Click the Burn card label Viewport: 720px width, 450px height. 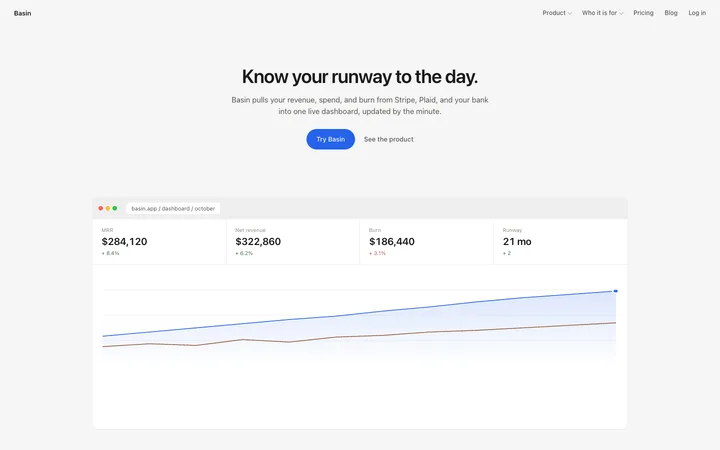pos(375,230)
